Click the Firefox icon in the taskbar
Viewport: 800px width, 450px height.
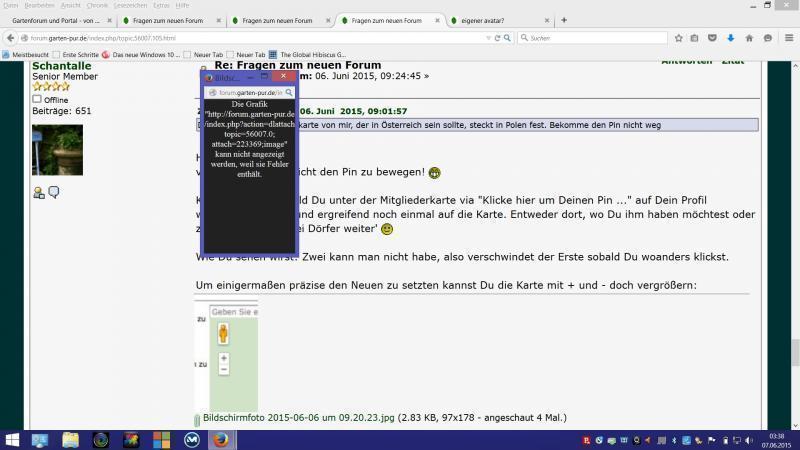(x=221, y=439)
